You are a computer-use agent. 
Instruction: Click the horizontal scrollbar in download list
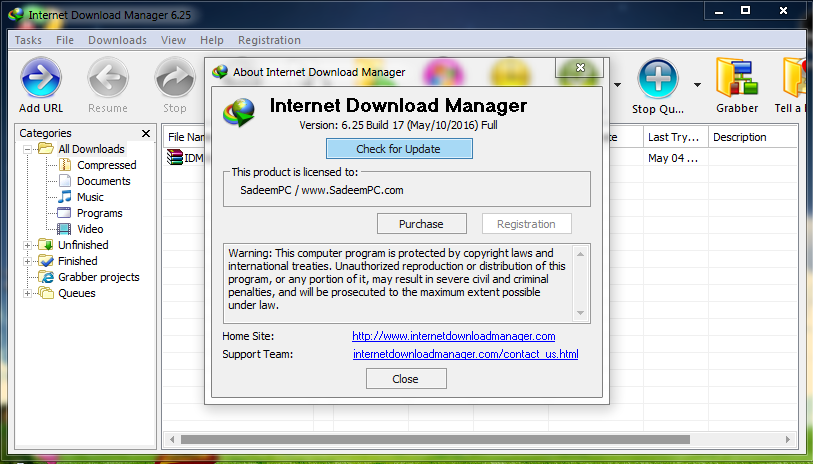click(x=435, y=440)
